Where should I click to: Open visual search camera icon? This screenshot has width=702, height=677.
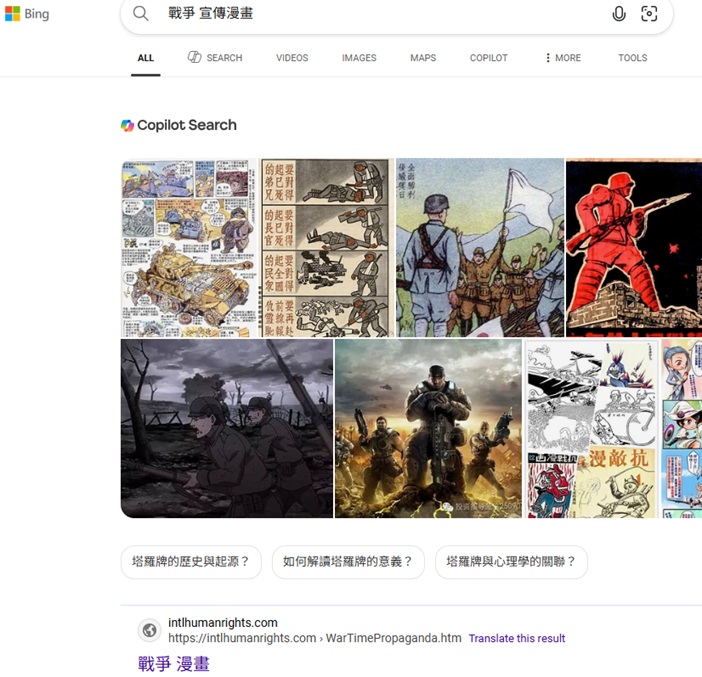(x=649, y=13)
